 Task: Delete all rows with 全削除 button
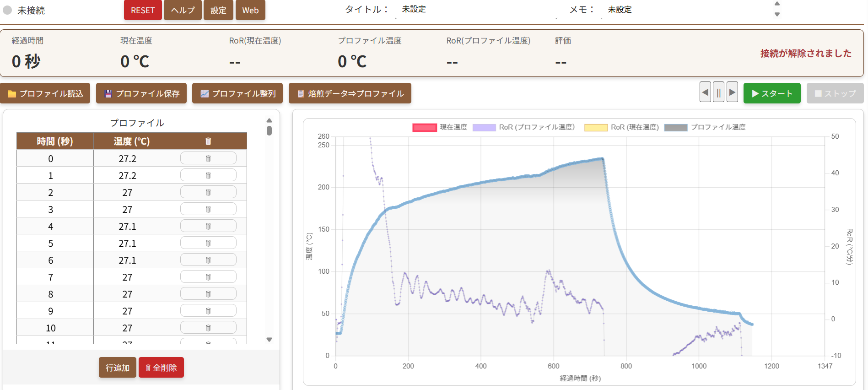click(x=161, y=368)
